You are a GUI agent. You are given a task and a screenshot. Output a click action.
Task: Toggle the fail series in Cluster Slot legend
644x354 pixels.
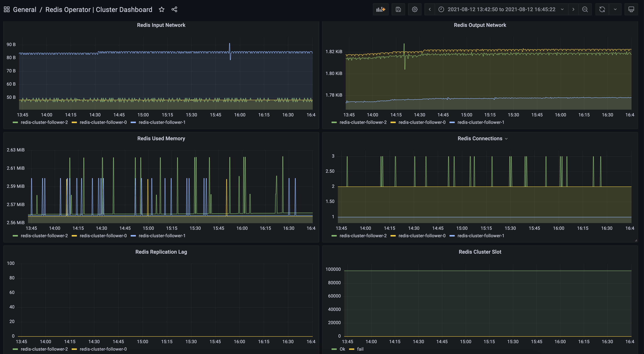pyautogui.click(x=360, y=349)
